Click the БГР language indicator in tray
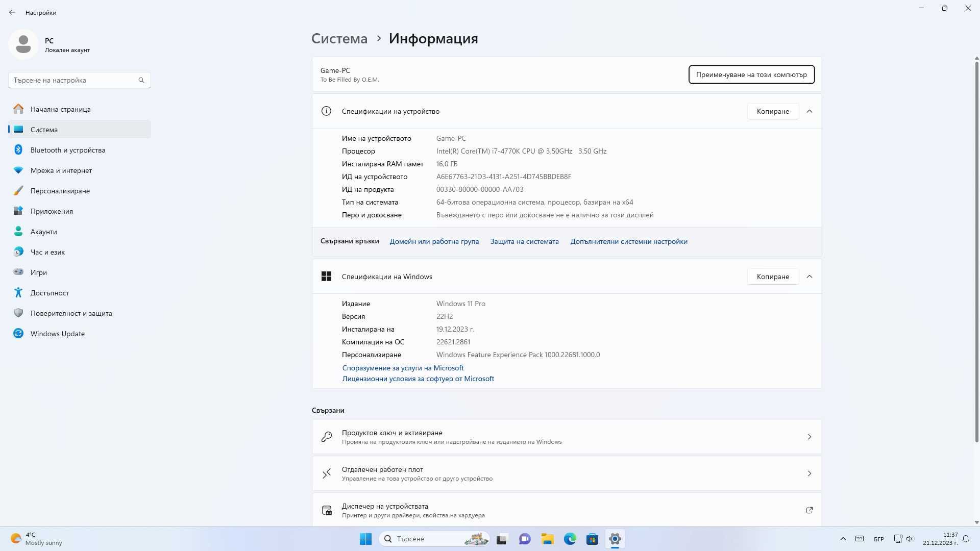The width and height of the screenshot is (980, 551). click(x=878, y=539)
